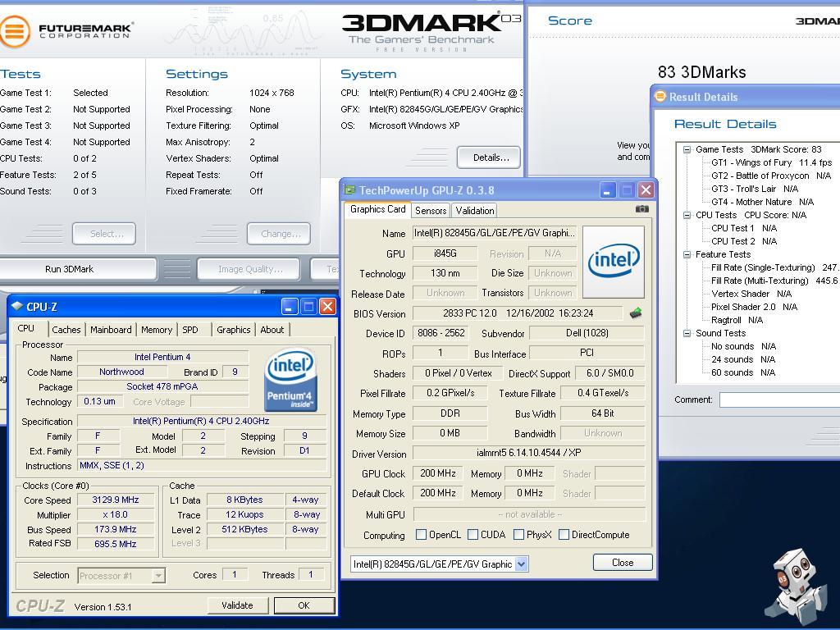Click the GPU-Z Name field value

[495, 233]
